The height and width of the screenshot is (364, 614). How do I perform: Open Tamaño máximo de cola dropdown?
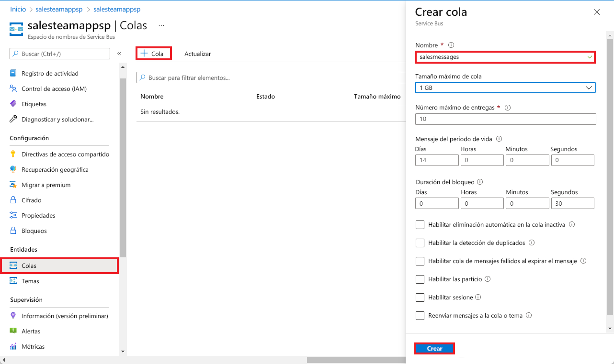tap(506, 88)
